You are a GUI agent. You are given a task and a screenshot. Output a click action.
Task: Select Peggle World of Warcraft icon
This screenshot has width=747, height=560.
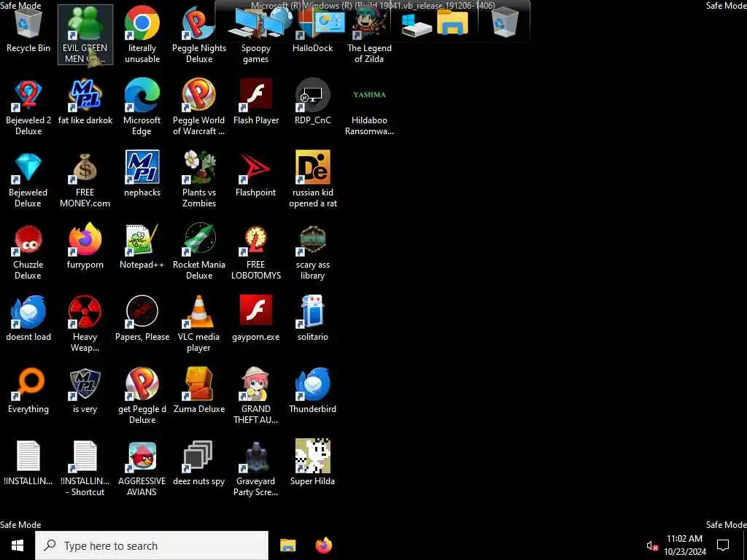coord(199,106)
